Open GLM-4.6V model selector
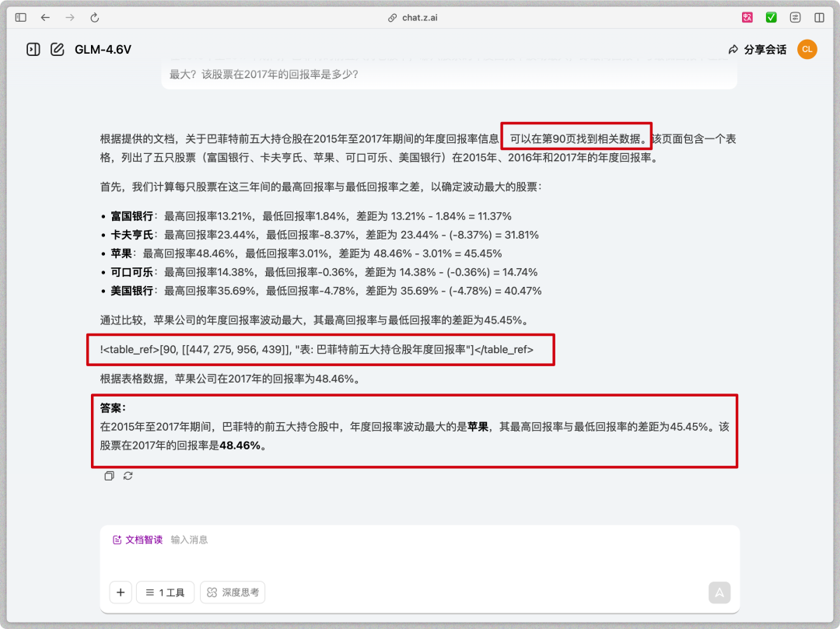840x629 pixels. point(103,50)
